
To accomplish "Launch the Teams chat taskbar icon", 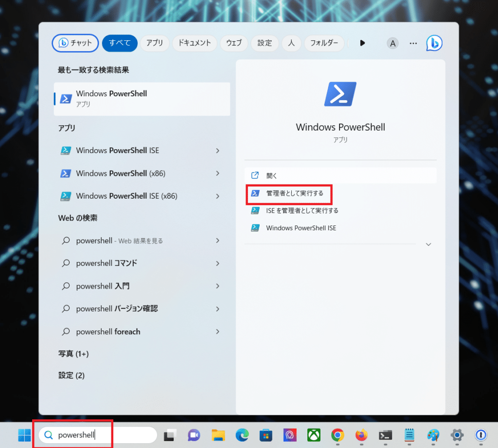I will pyautogui.click(x=194, y=435).
